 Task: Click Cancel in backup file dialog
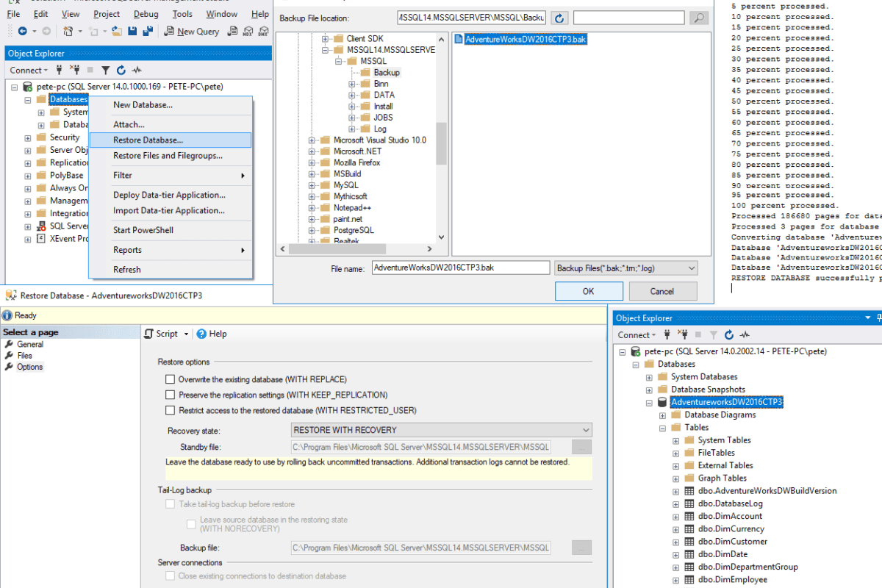661,291
